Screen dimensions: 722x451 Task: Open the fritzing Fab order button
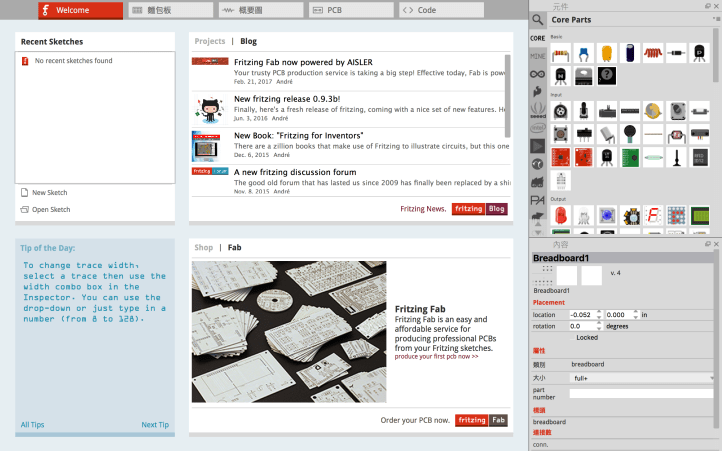pos(480,421)
